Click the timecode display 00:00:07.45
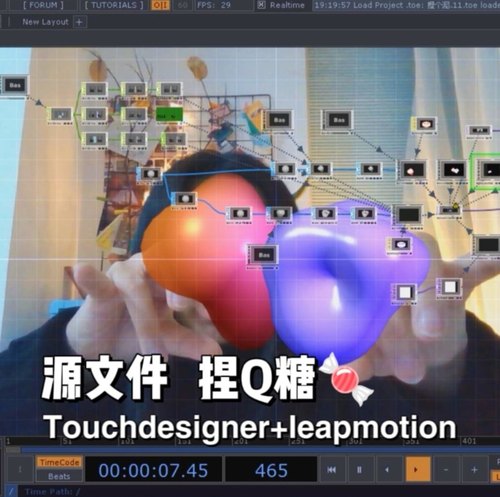The image size is (500, 497). coord(153,470)
